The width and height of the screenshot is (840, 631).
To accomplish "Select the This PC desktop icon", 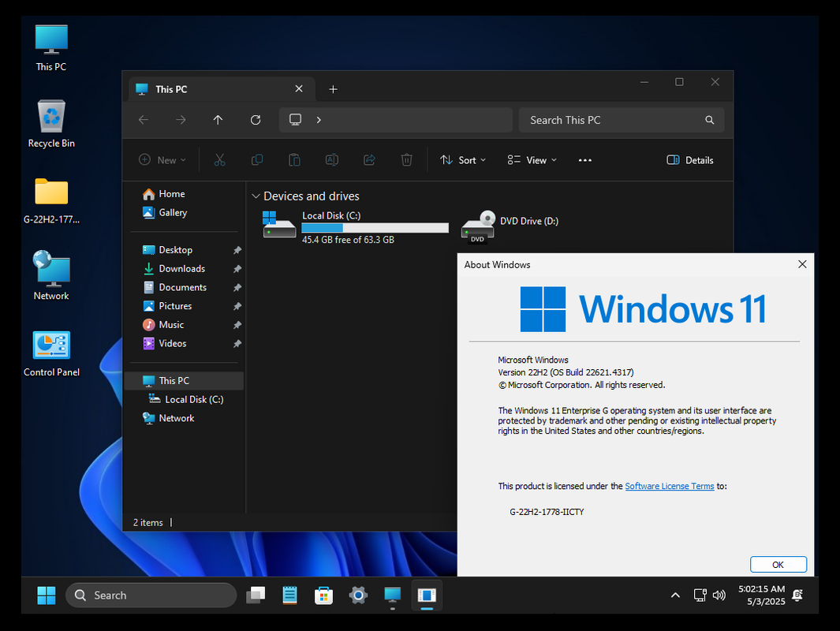I will [51, 48].
